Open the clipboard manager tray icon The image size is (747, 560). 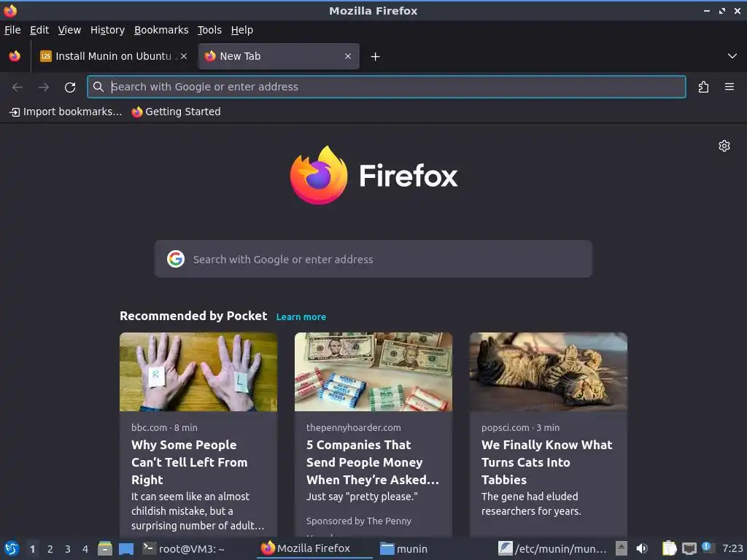tap(669, 548)
